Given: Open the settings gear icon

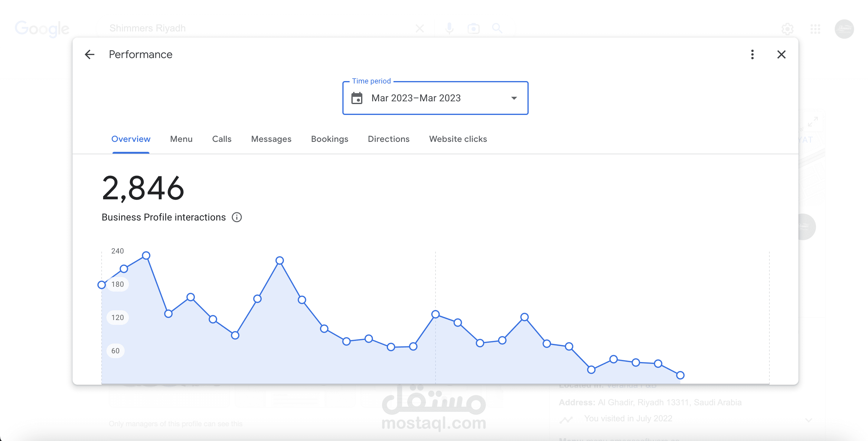Looking at the screenshot, I should (x=788, y=29).
